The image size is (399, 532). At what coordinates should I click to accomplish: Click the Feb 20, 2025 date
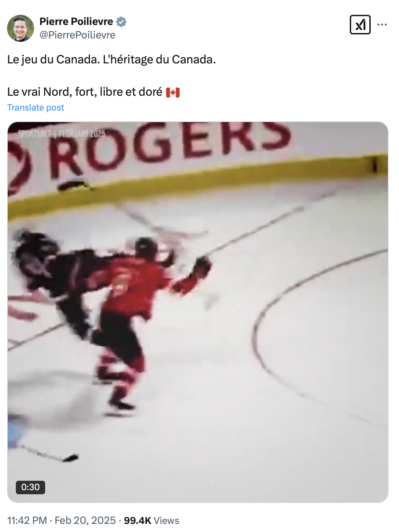pyautogui.click(x=85, y=521)
